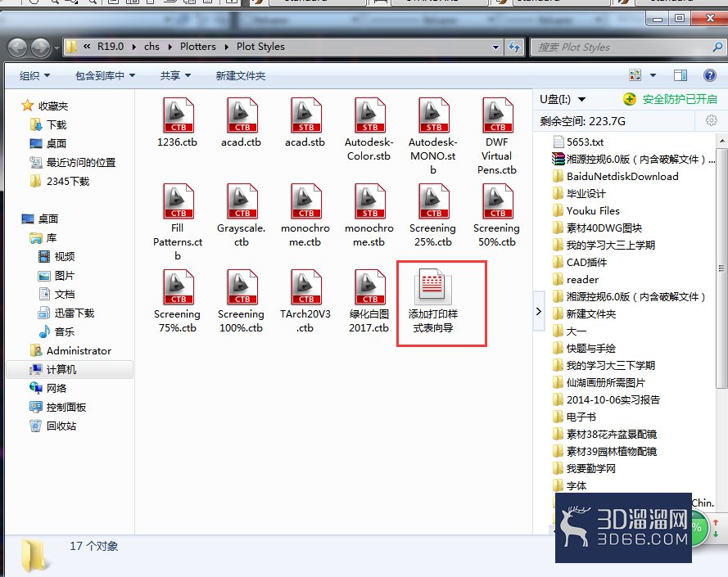Open the 组织 dropdown menu
This screenshot has height=577, width=728.
click(x=35, y=75)
